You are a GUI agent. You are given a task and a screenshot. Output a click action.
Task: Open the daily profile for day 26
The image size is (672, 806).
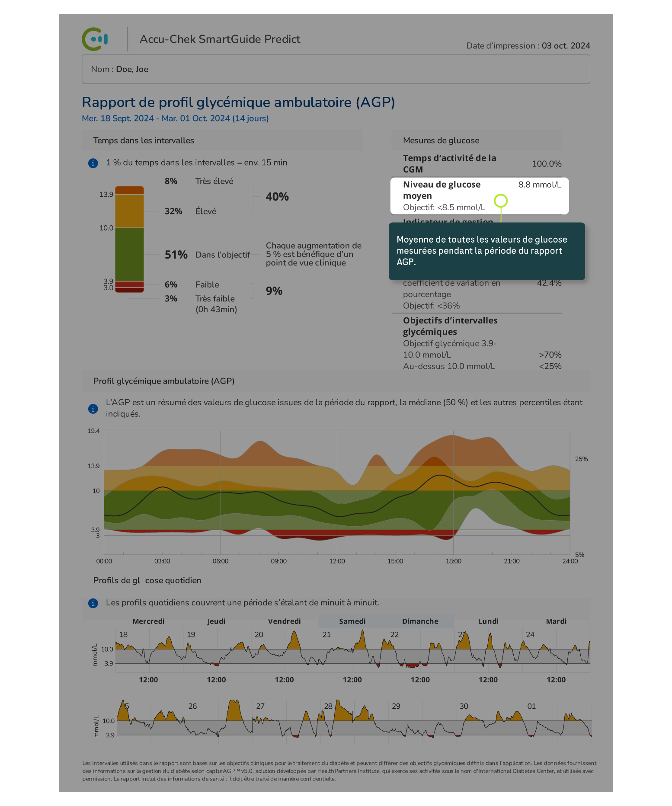pyautogui.click(x=219, y=721)
